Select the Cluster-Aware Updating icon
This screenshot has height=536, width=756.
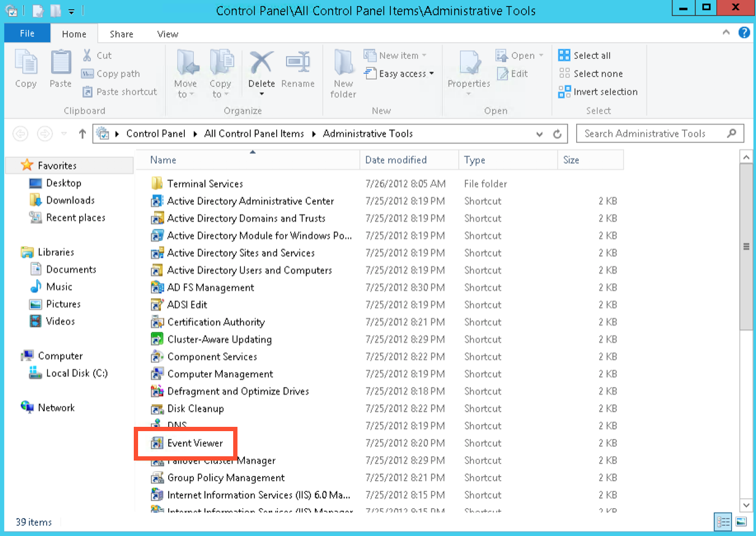pos(157,339)
